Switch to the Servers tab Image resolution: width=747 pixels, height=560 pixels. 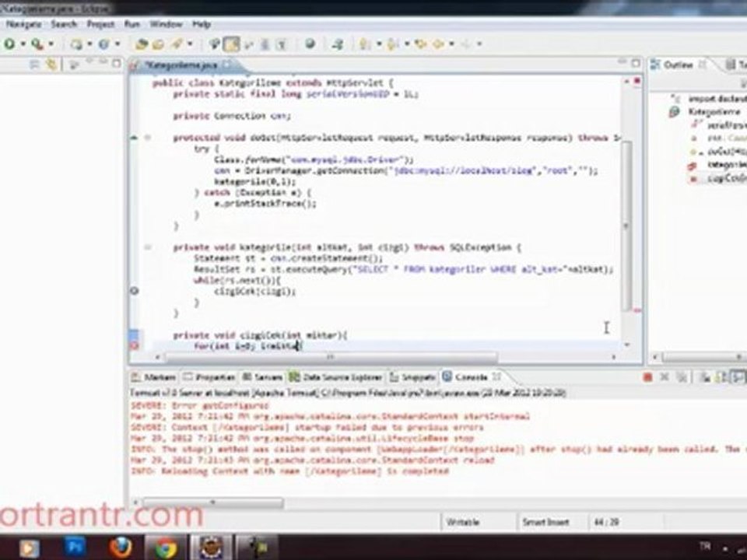pos(262,378)
